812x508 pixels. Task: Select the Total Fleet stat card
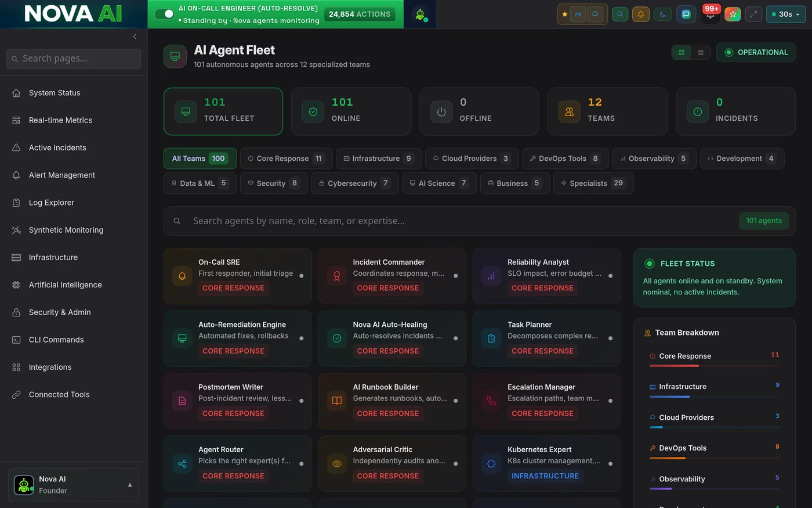[x=223, y=111]
